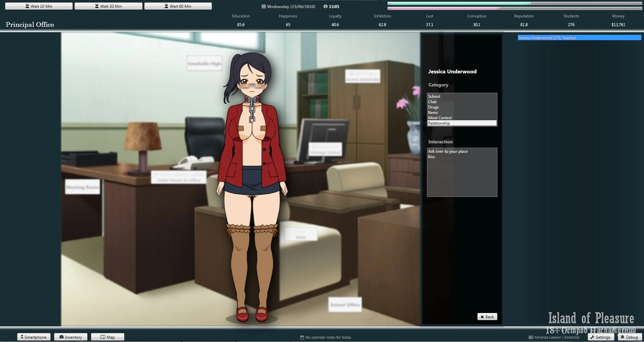Open the Inventory
Screen dimensions: 644x342
tap(71, 337)
